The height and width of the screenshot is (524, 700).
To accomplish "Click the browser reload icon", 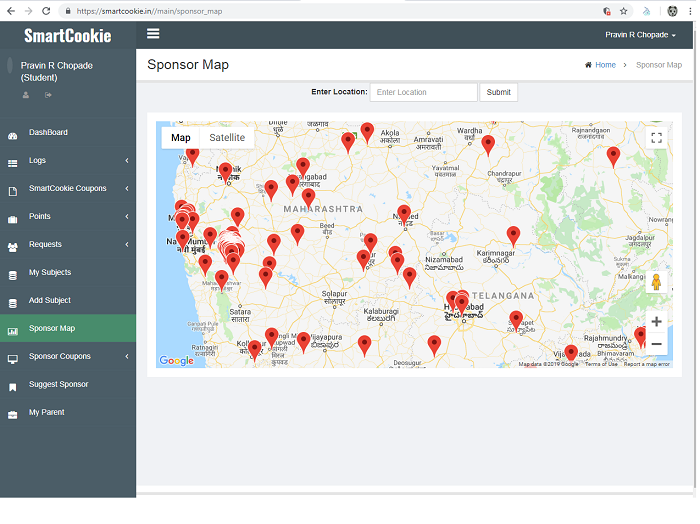I will point(47,11).
